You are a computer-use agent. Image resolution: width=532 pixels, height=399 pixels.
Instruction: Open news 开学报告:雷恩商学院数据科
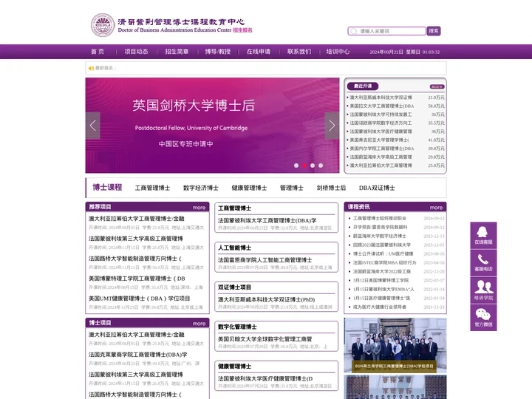click(381, 227)
